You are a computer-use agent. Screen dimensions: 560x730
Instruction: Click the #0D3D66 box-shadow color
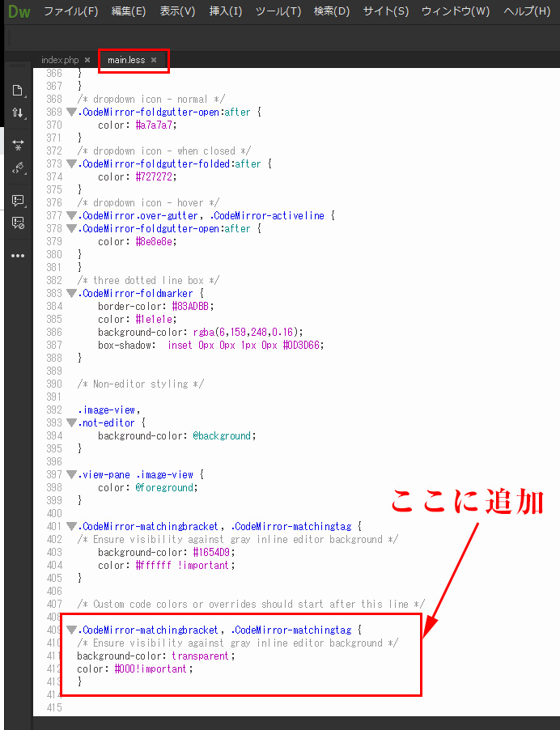pyautogui.click(x=301, y=346)
